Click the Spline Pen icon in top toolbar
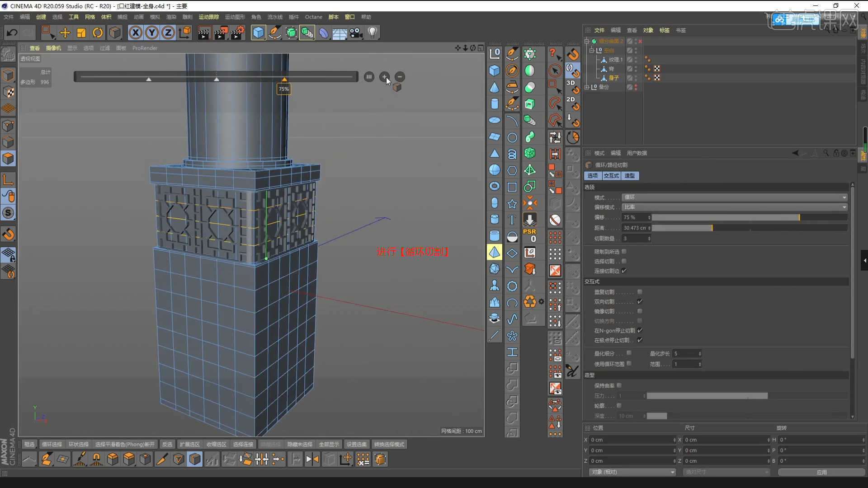The image size is (868, 488). click(274, 33)
